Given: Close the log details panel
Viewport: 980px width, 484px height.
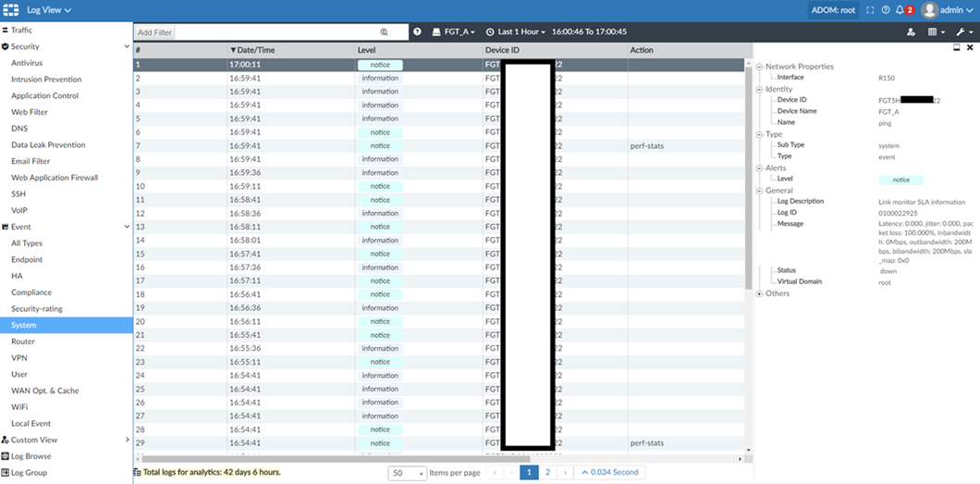Looking at the screenshot, I should [x=969, y=48].
